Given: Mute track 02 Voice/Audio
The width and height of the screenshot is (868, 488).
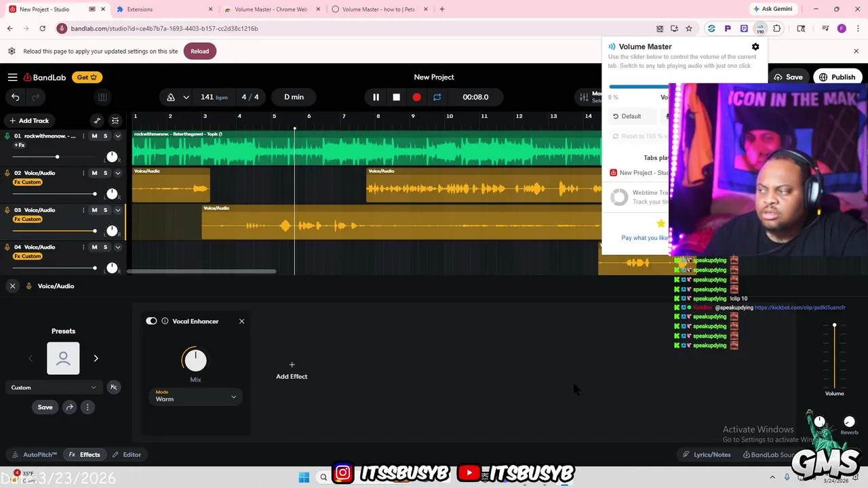Looking at the screenshot, I should click(94, 173).
